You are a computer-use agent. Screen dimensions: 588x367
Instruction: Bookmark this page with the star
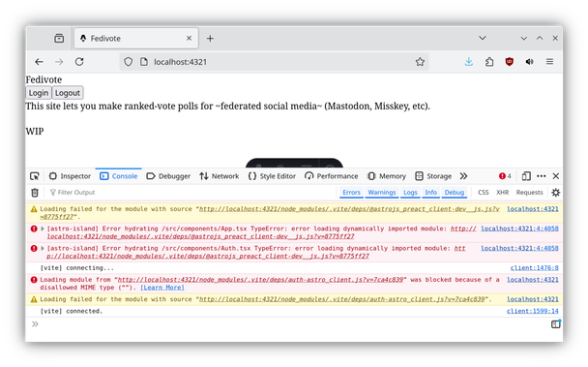point(420,62)
